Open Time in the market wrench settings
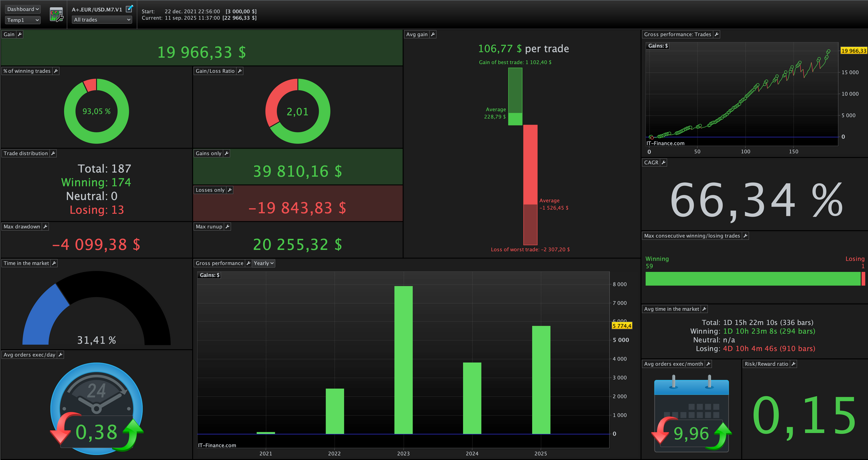Screen dimensions: 868x460 click(54, 263)
